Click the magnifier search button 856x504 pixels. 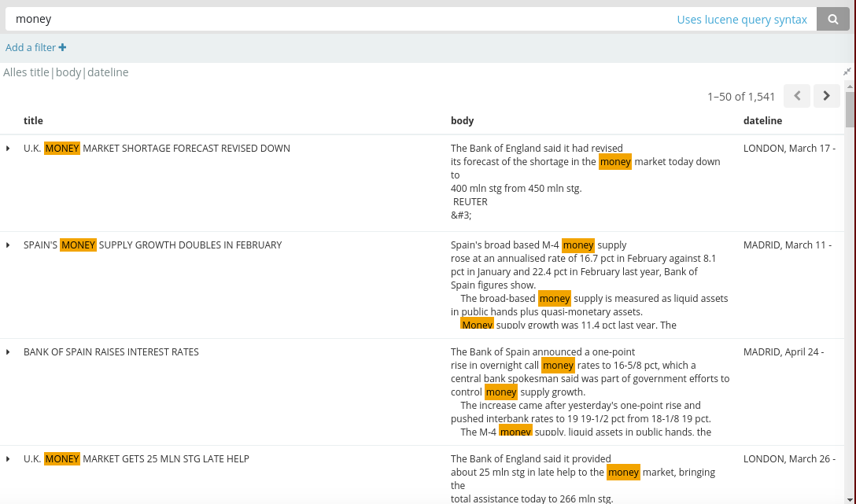(x=832, y=19)
